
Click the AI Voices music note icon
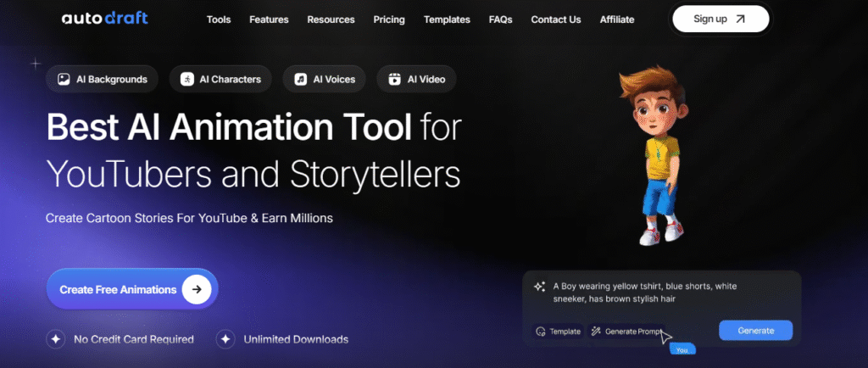(x=301, y=80)
